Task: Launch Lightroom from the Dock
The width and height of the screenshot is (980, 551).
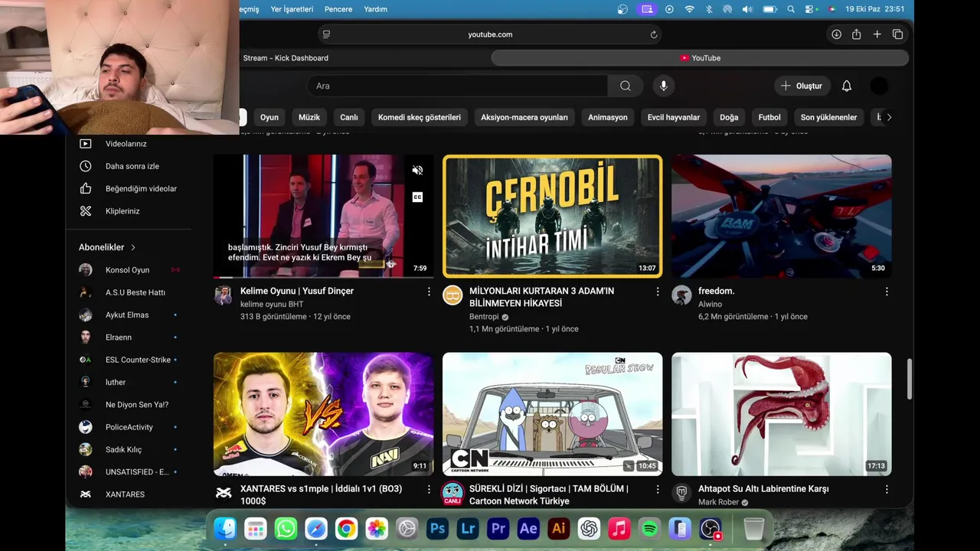Action: [x=468, y=528]
